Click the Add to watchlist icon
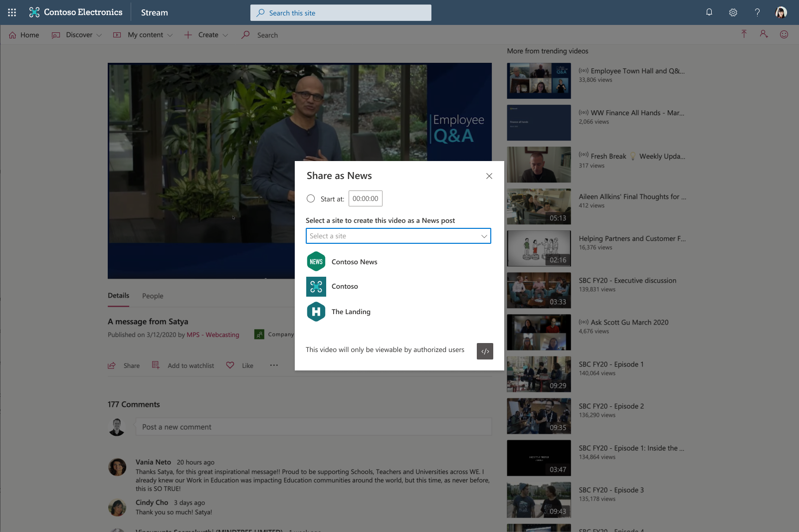The width and height of the screenshot is (799, 532). click(156, 365)
